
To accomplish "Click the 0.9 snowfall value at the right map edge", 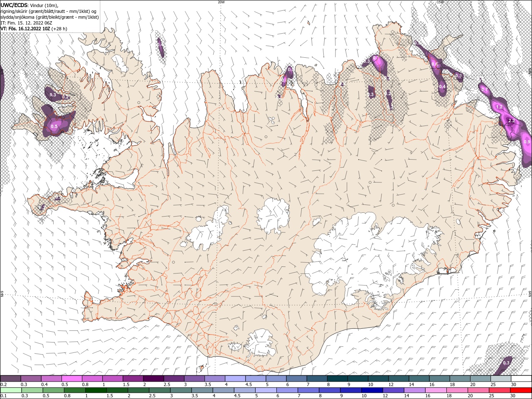I will click(x=527, y=142).
